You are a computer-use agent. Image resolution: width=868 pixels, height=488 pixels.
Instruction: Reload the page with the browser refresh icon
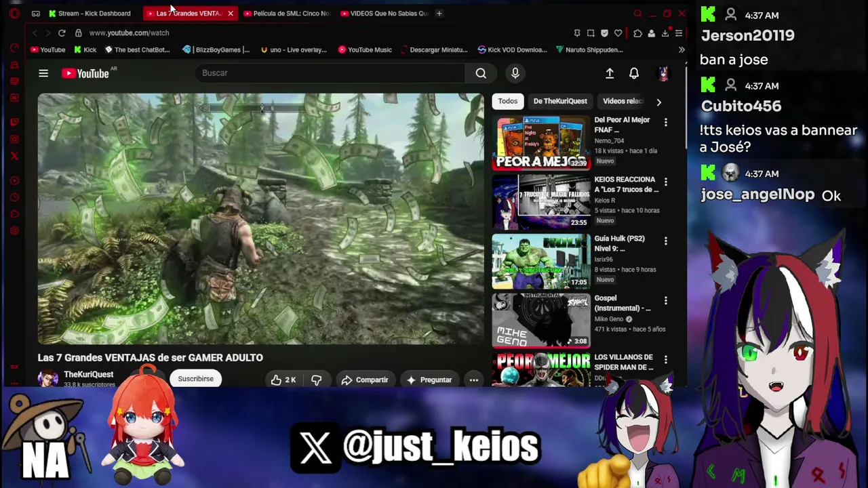[x=62, y=33]
